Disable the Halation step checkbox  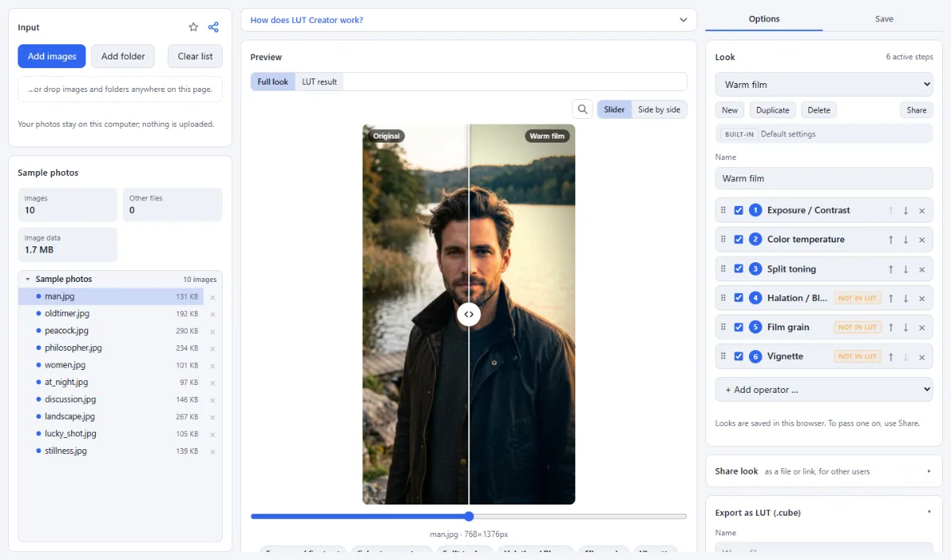(739, 299)
